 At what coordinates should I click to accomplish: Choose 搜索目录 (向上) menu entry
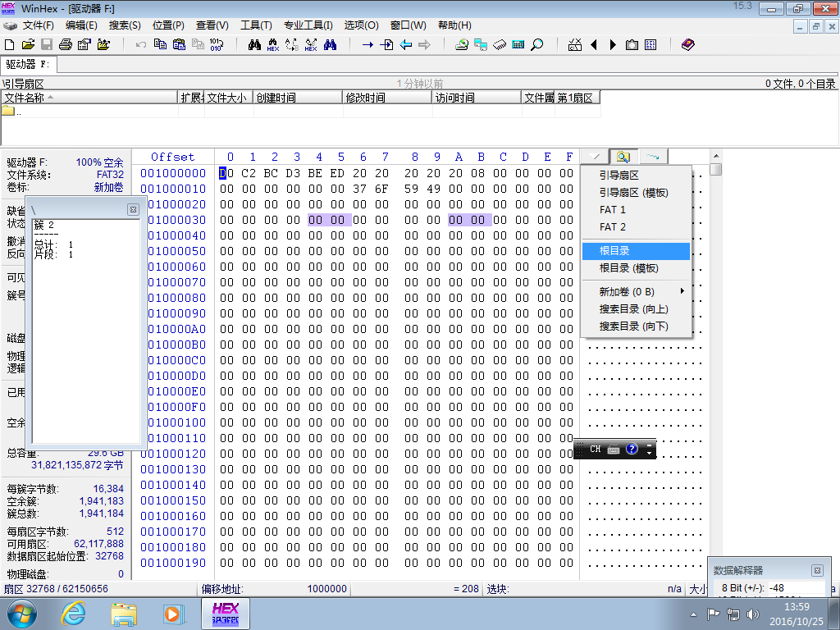tap(634, 309)
